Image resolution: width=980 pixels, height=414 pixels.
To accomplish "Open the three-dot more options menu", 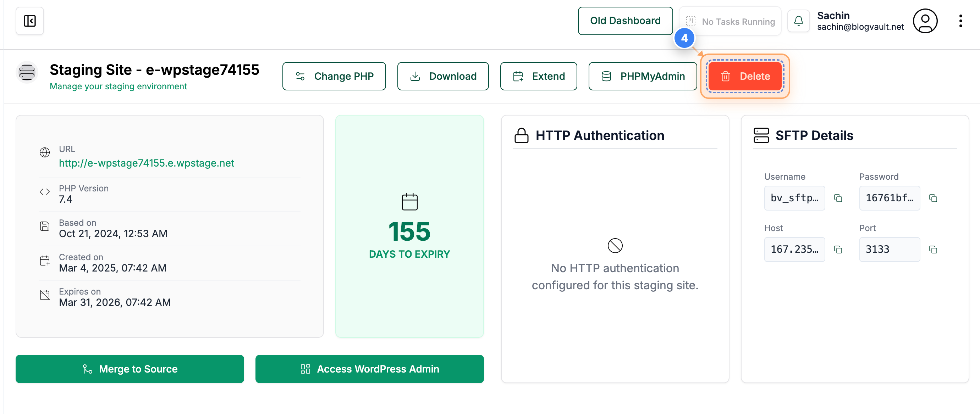I will [960, 21].
